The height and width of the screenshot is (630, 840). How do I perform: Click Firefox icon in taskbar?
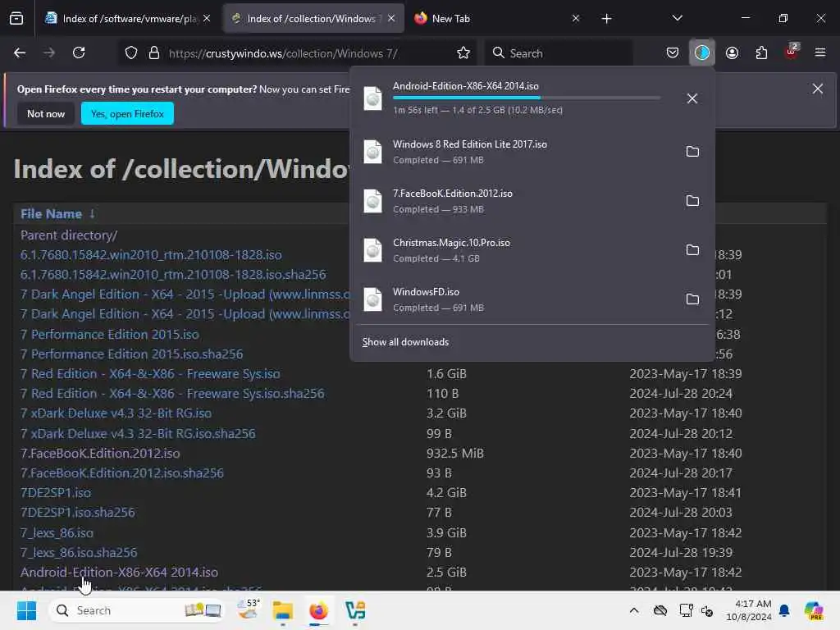pyautogui.click(x=318, y=610)
